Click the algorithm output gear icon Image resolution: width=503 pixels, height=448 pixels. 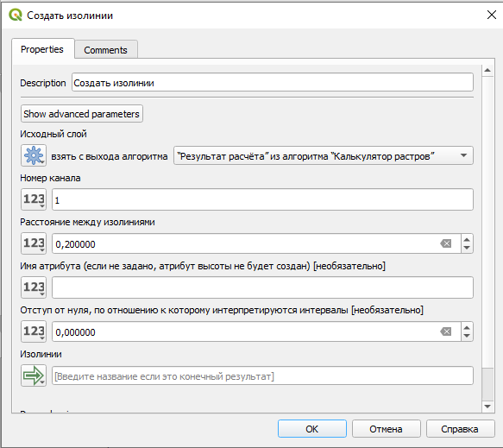(34, 155)
